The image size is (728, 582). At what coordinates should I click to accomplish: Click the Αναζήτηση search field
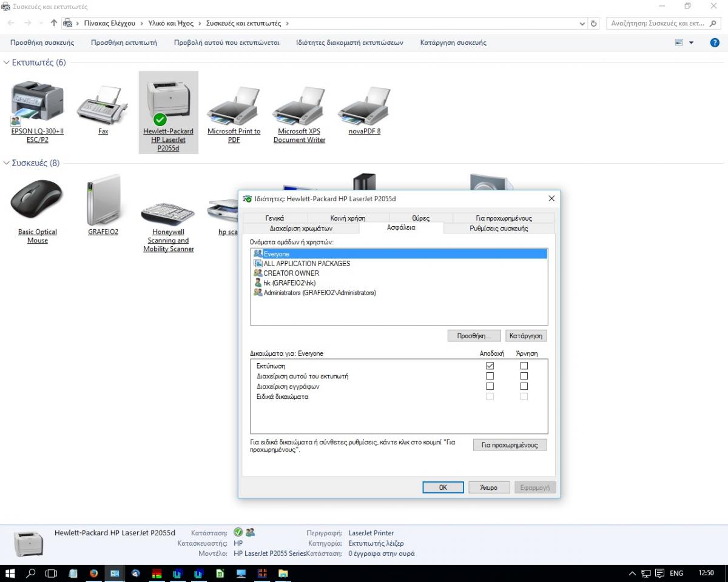coord(664,24)
